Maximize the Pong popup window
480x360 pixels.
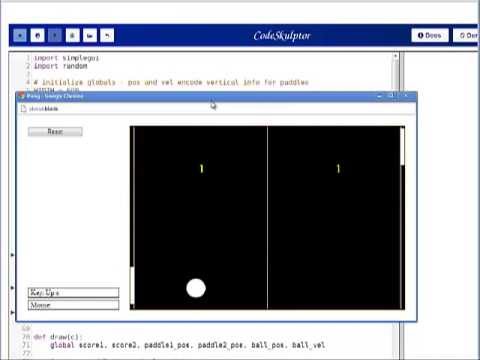click(391, 96)
